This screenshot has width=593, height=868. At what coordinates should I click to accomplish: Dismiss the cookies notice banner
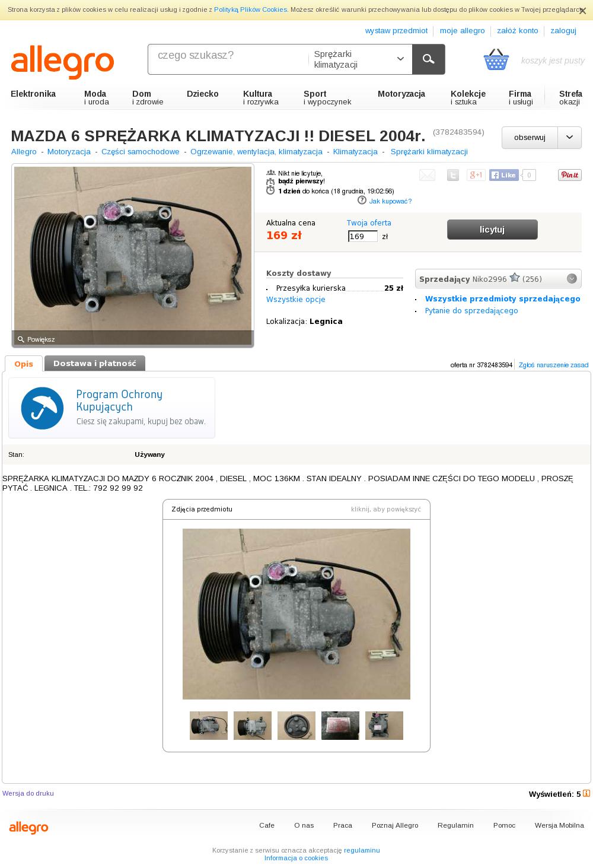click(582, 11)
